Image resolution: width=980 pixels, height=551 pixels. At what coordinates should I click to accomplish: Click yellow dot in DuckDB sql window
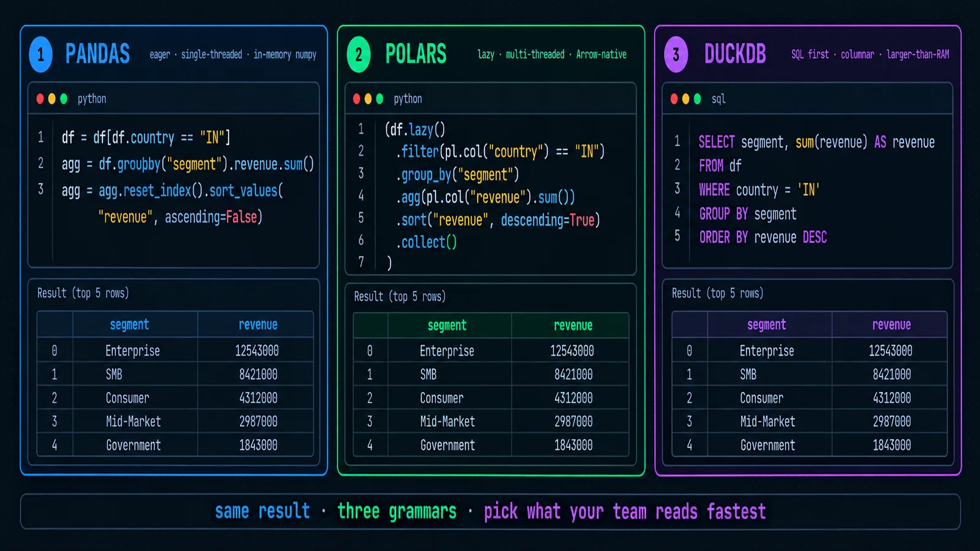coord(686,99)
